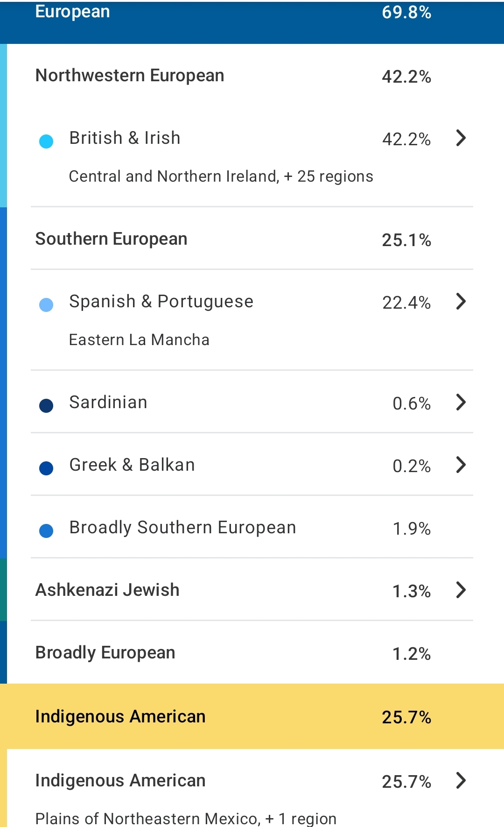Image resolution: width=504 pixels, height=827 pixels.
Task: Select the European 69.8% header
Action: point(252,22)
